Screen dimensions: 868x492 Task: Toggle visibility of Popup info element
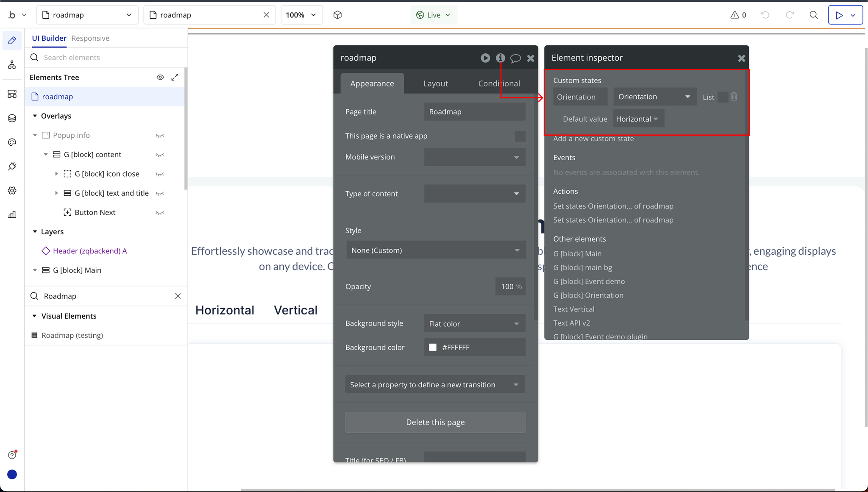(x=159, y=136)
